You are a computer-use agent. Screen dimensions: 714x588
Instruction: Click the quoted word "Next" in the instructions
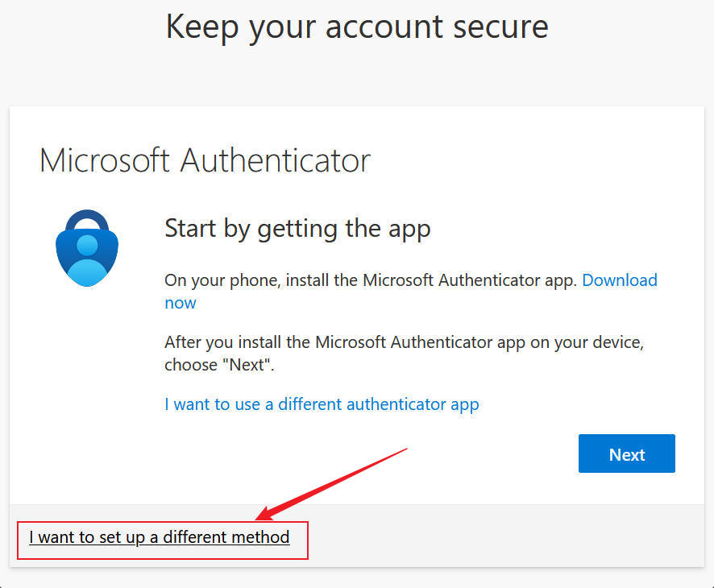(247, 365)
